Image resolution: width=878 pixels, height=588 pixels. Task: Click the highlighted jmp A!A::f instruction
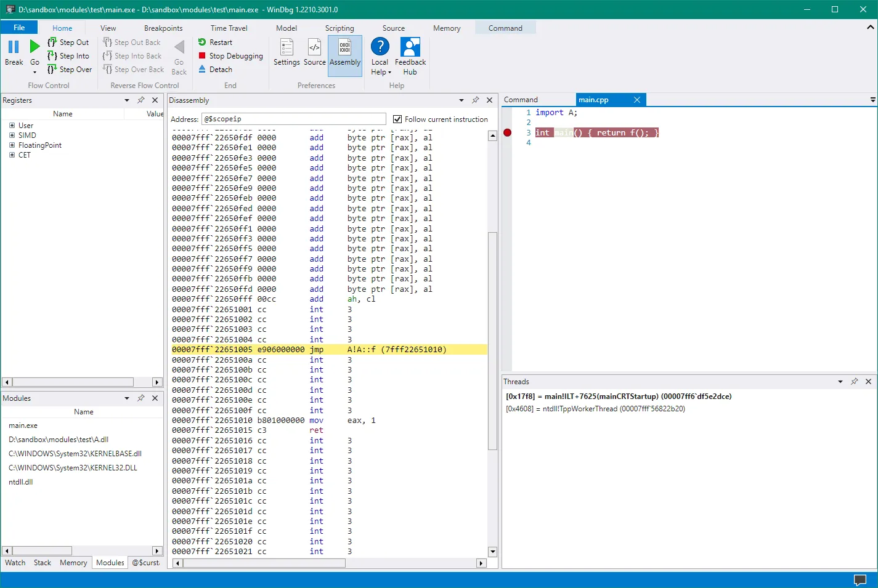click(x=329, y=350)
